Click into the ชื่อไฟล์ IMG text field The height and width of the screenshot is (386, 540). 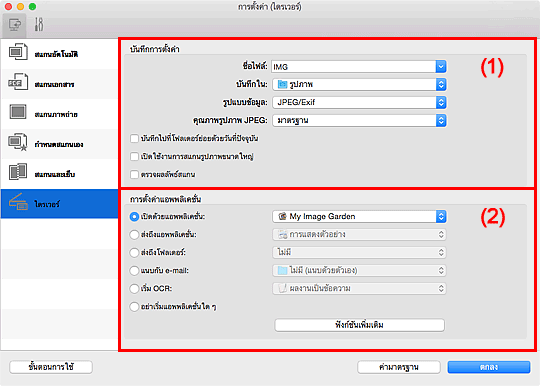[353, 67]
